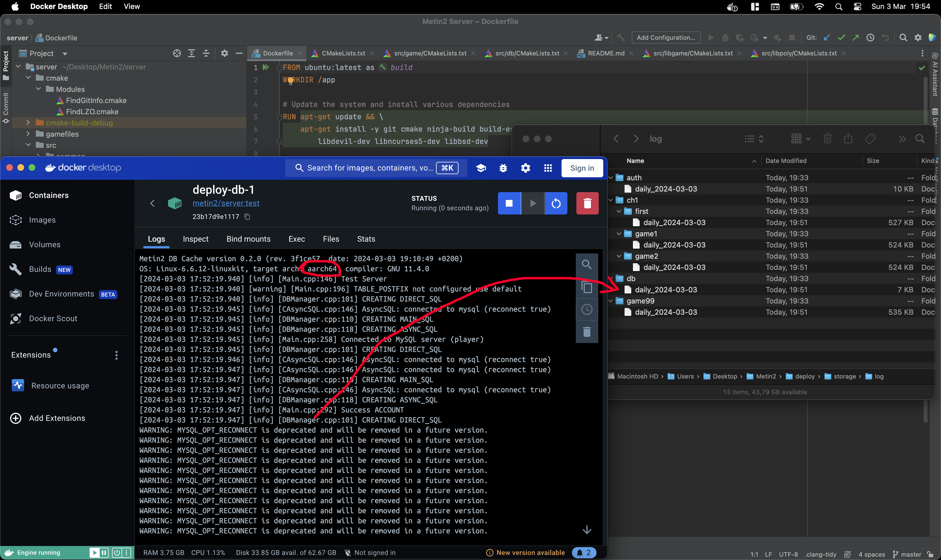
Task: Pause Docker engine in status bar
Action: tap(104, 552)
